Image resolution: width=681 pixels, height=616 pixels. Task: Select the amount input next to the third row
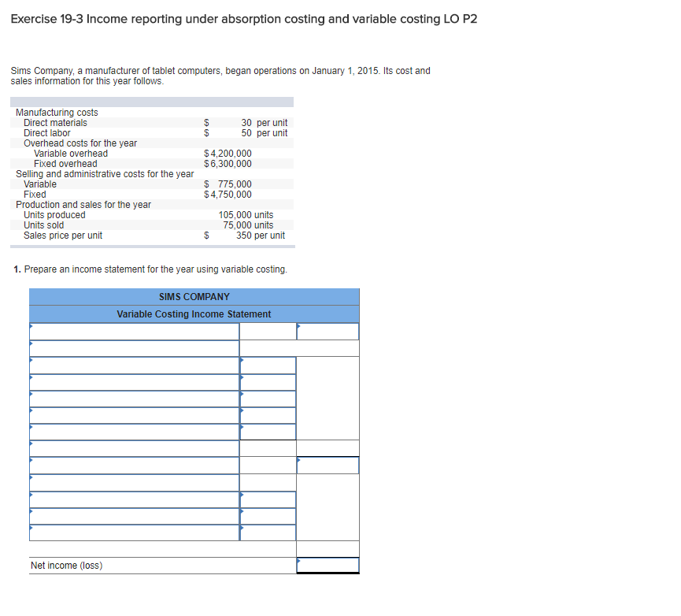268,365
